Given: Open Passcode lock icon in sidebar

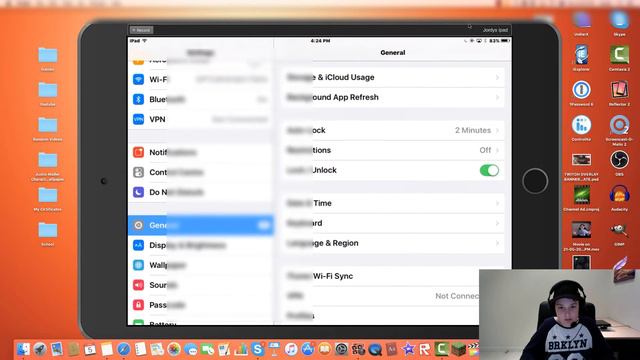Looking at the screenshot, I should (138, 305).
